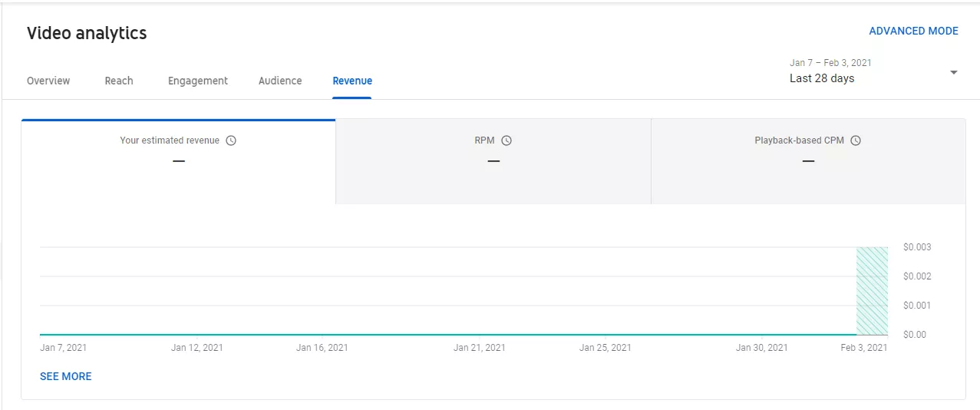This screenshot has height=410, width=980.
Task: Click the clock icon beside Your estimated revenue
Action: pyautogui.click(x=231, y=141)
